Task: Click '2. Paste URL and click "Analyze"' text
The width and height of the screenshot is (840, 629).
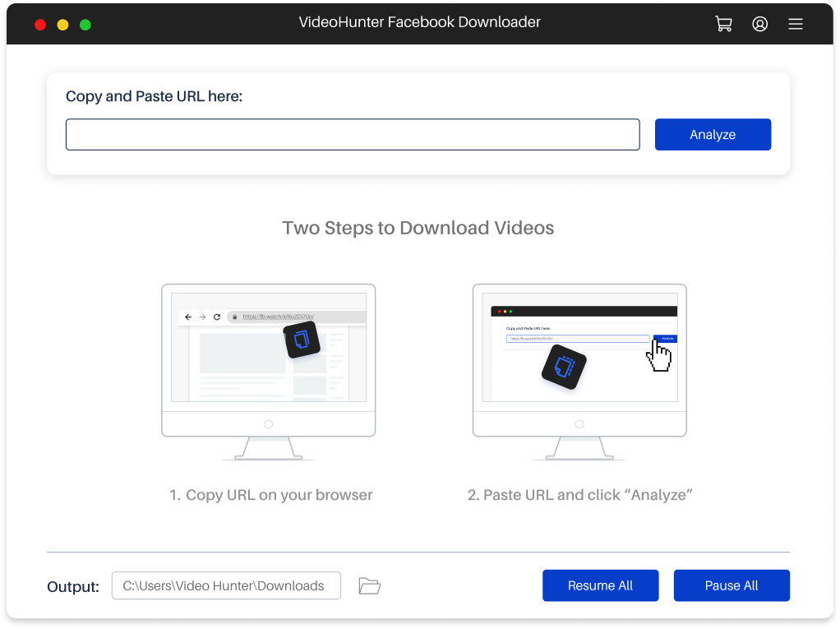Action: (579, 495)
